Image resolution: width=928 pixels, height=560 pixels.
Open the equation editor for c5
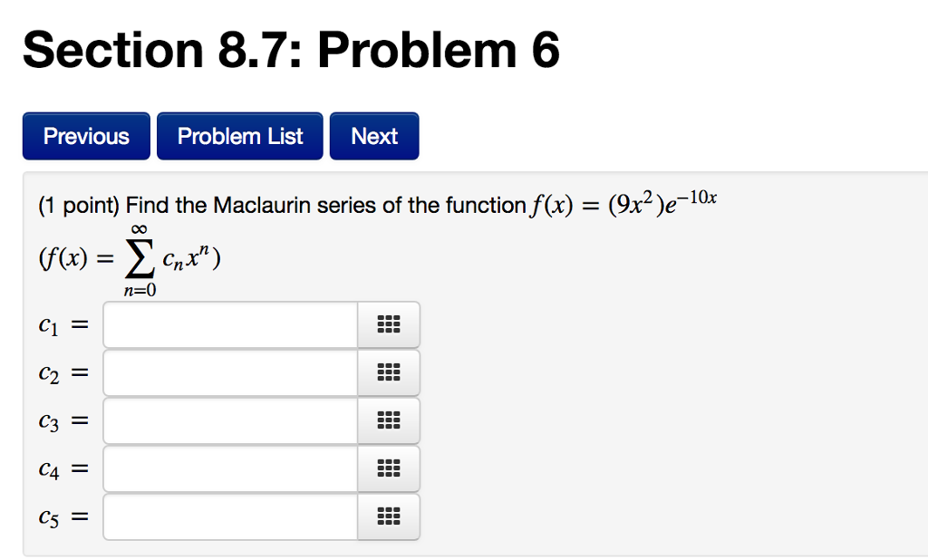point(389,517)
